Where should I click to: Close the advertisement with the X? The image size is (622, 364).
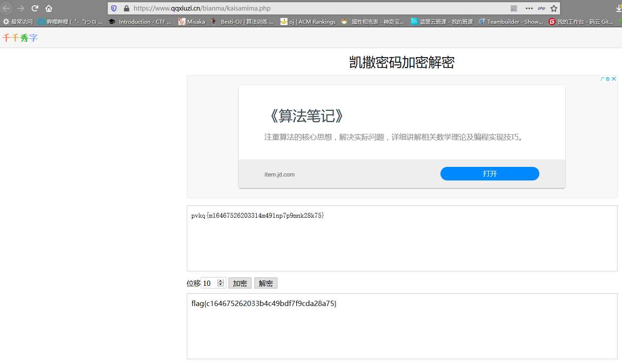614,79
